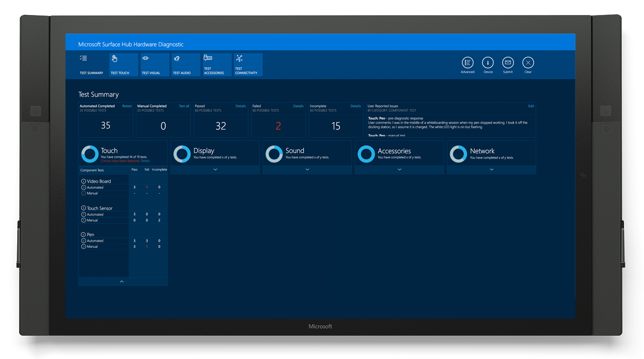Run Touch Sensor Automated test play icon
The width and height of the screenshot is (644, 359).
84,214
